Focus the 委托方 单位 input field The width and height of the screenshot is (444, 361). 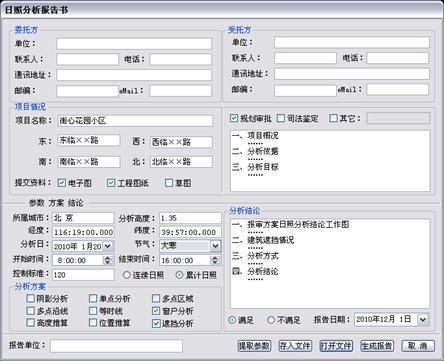tap(134, 44)
